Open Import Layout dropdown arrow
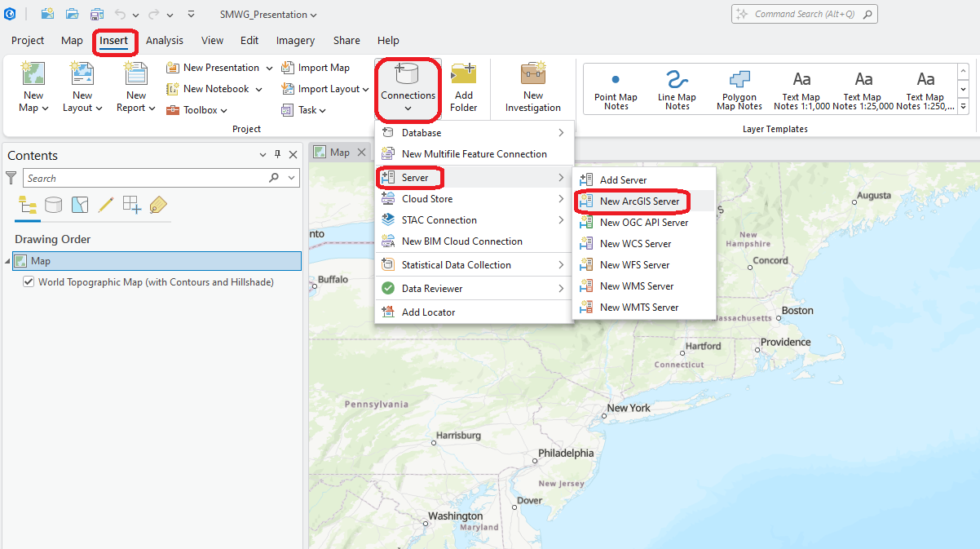The width and height of the screenshot is (980, 549). (x=365, y=89)
